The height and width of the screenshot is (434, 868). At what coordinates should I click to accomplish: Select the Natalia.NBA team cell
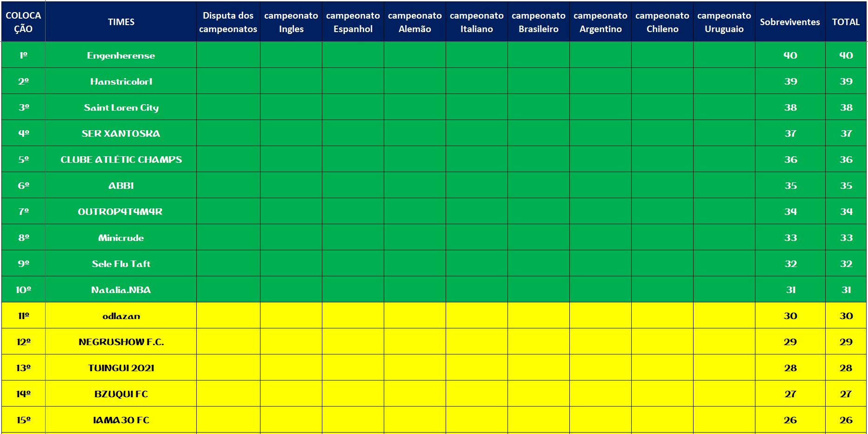click(x=121, y=290)
